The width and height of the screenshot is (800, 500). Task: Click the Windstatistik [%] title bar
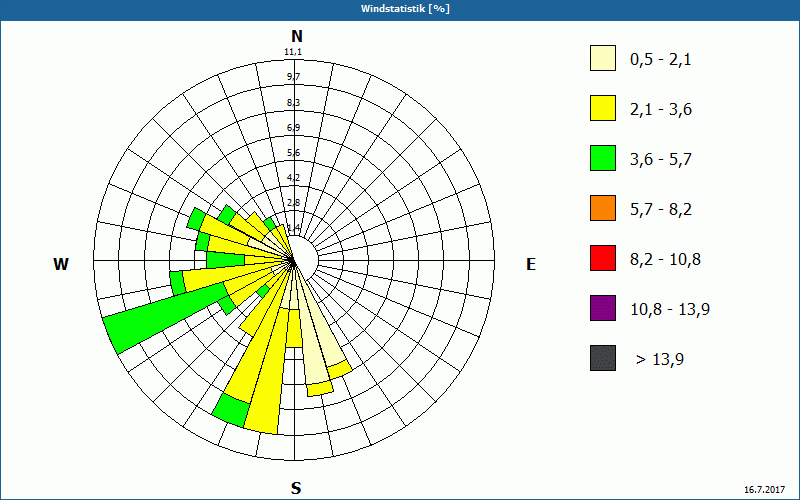[x=400, y=9]
